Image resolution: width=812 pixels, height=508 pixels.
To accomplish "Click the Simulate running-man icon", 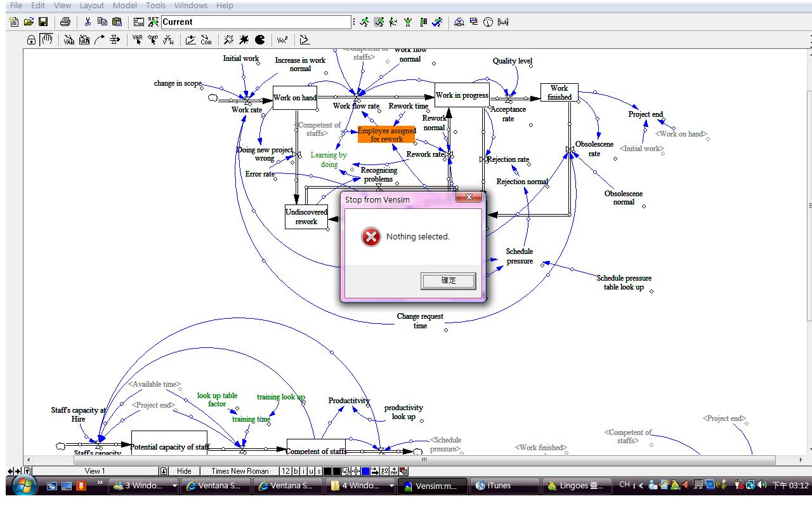I will [364, 22].
